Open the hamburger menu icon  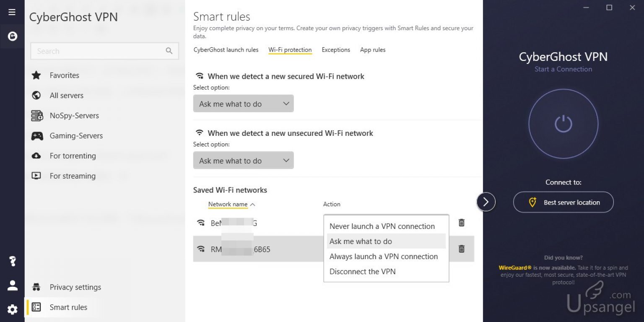12,12
